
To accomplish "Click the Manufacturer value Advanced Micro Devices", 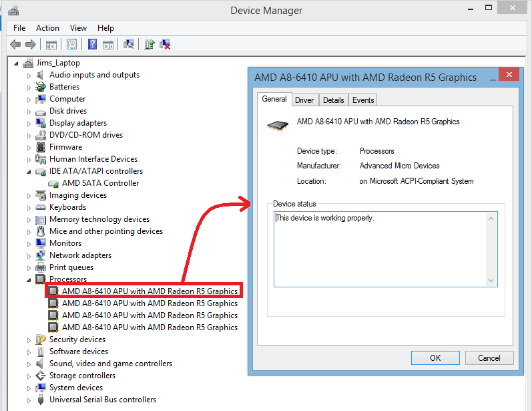I will (399, 166).
